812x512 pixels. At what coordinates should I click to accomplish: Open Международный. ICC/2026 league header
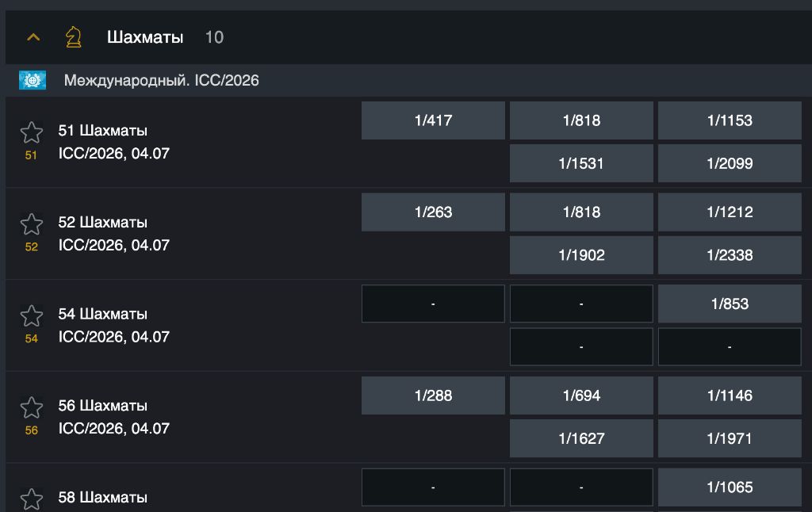[x=161, y=80]
